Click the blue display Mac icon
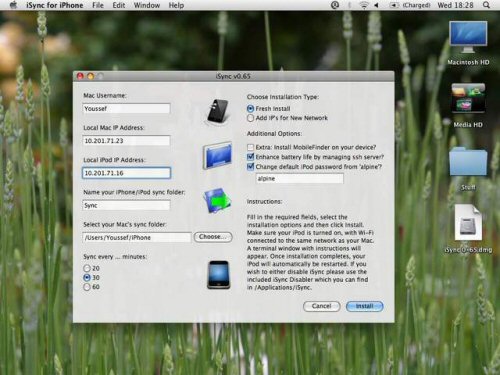 point(217,156)
